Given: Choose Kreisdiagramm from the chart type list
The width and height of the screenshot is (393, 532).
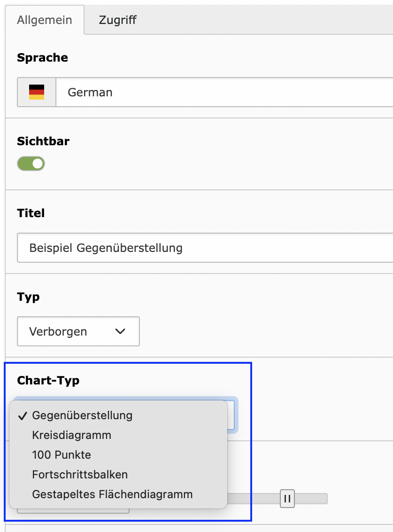Looking at the screenshot, I should [71, 435].
